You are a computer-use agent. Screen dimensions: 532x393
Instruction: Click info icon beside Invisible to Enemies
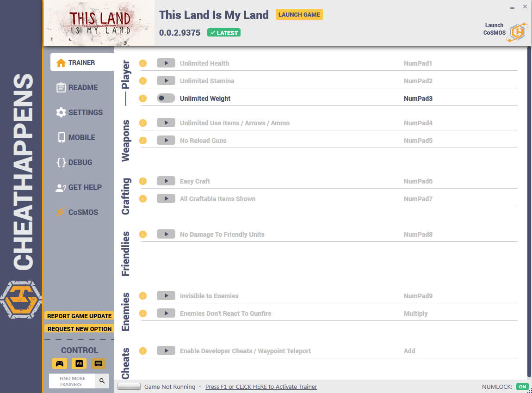143,296
